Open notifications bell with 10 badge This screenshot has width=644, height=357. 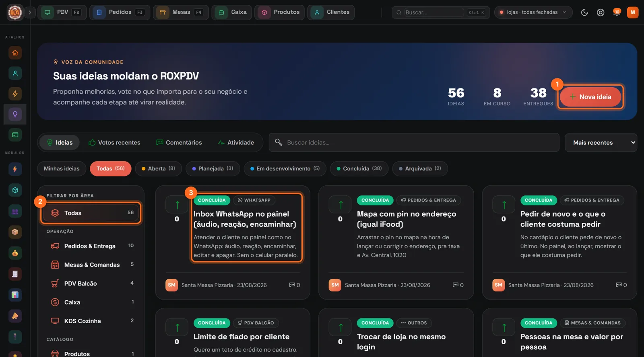[x=616, y=12]
